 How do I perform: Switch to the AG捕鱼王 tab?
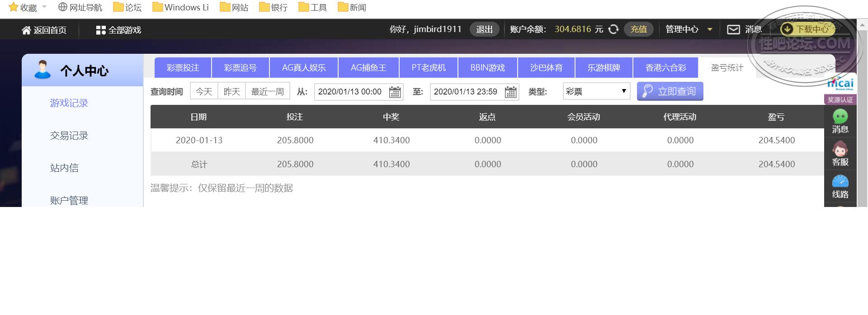click(x=368, y=68)
